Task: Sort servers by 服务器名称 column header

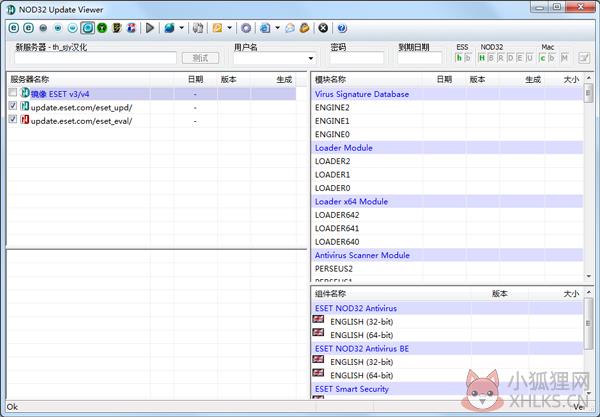Action: tap(78, 79)
